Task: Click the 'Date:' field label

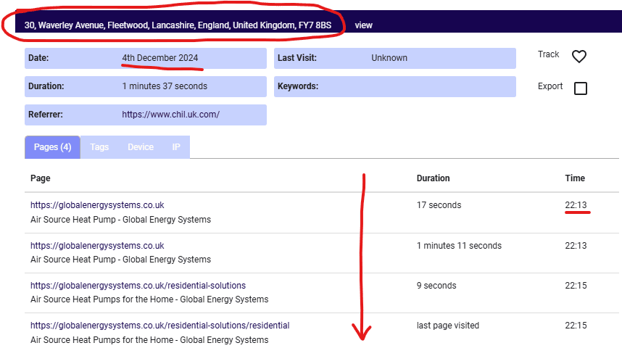Action: [38, 58]
